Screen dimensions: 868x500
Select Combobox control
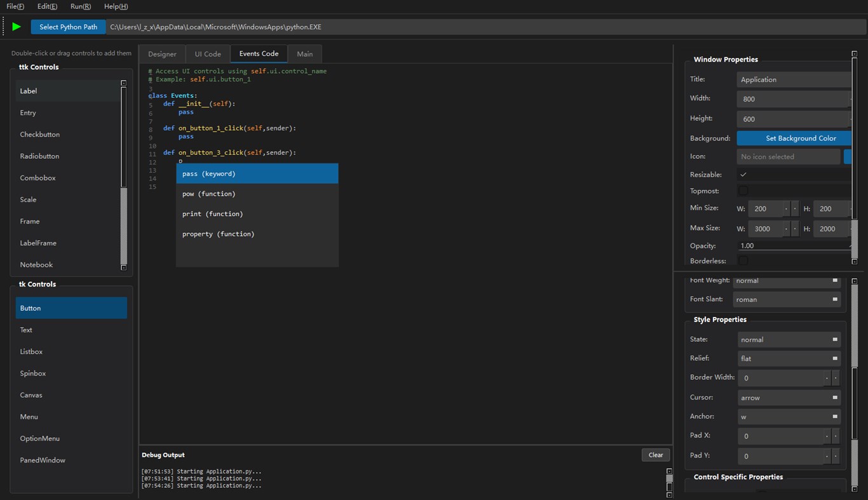[67, 178]
